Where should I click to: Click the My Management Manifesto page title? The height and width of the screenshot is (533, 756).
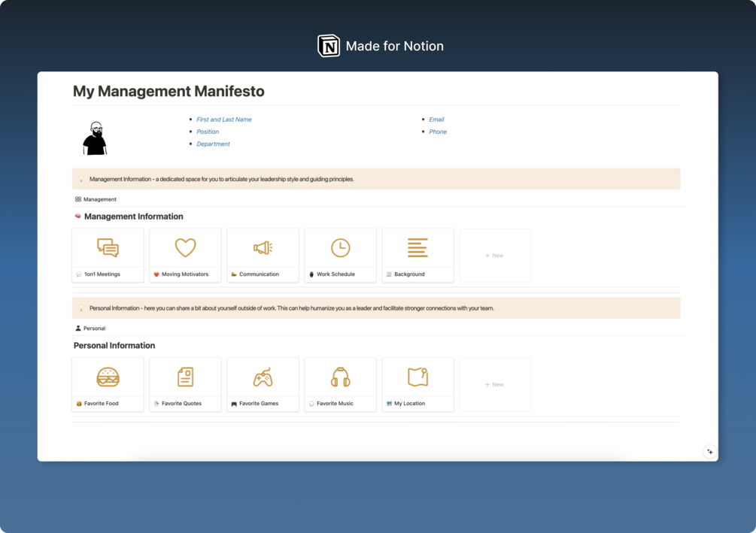click(x=169, y=91)
